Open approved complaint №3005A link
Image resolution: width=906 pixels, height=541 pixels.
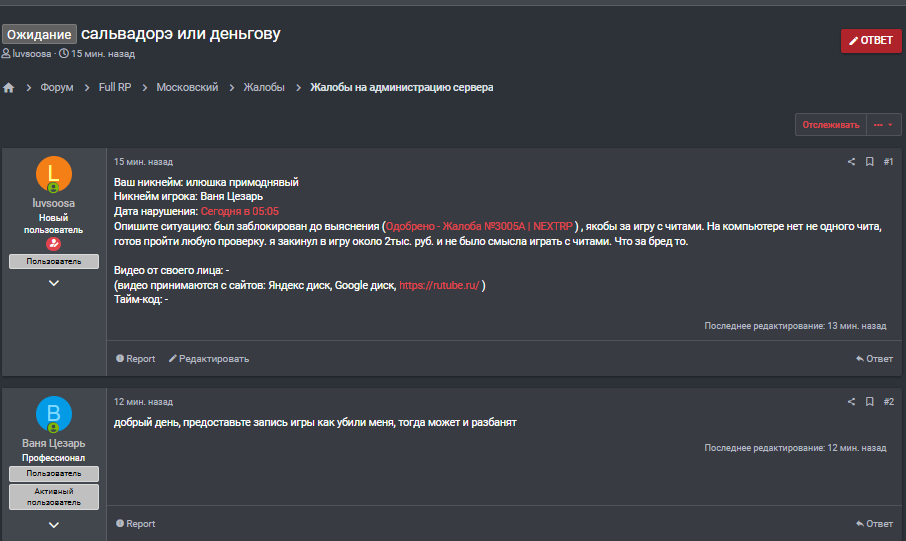480,227
